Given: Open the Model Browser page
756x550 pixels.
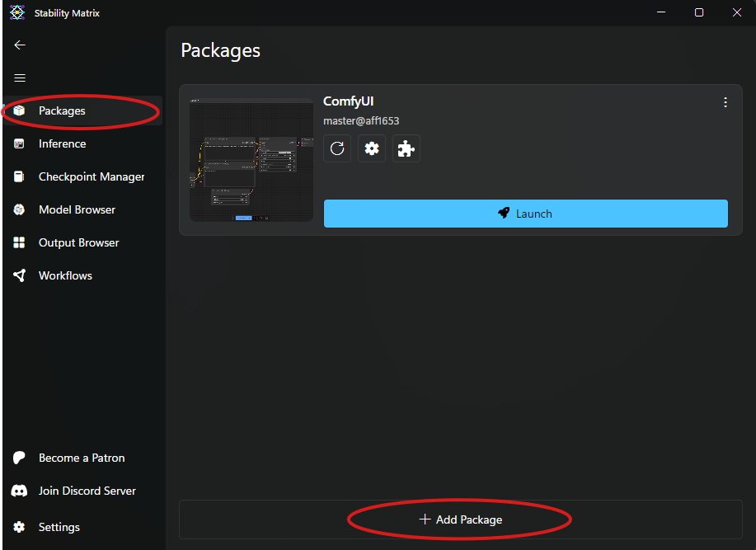Looking at the screenshot, I should click(x=83, y=209).
